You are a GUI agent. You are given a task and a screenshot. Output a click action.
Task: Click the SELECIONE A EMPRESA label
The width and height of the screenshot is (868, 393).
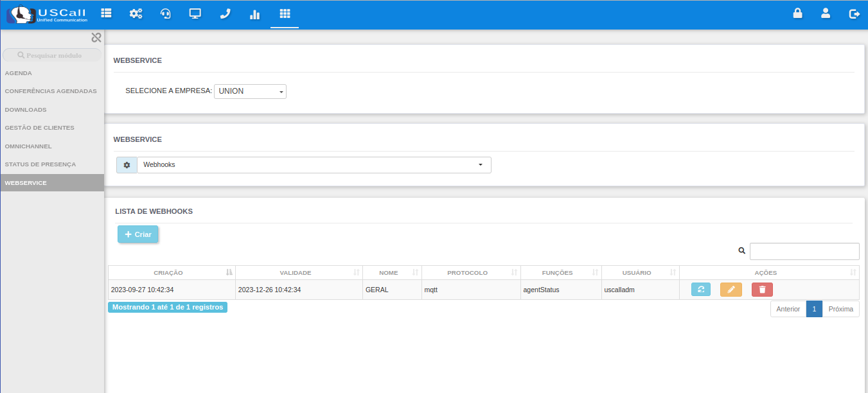point(169,91)
